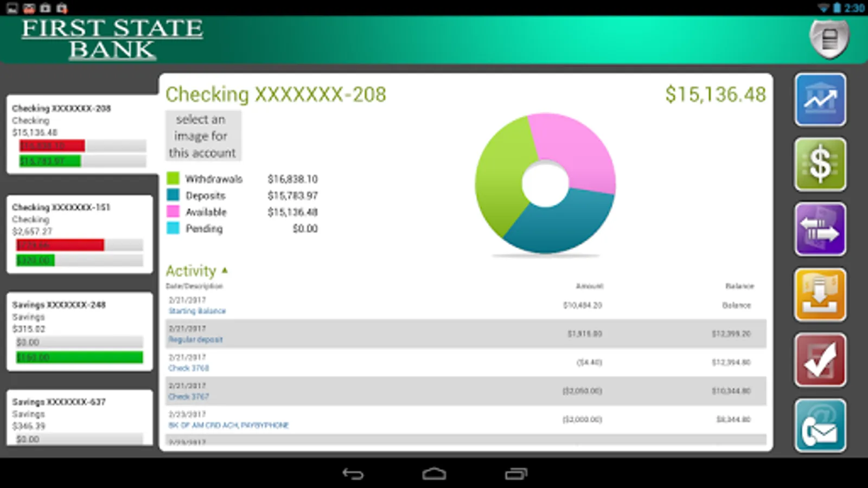Click the ($4.40) amount for Check 3768
This screenshot has height=488, width=868.
tap(589, 362)
